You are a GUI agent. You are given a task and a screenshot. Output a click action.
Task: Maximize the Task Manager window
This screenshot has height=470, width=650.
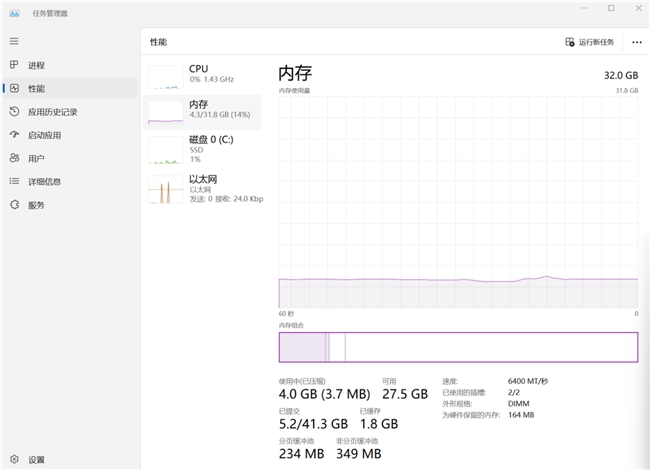point(611,8)
